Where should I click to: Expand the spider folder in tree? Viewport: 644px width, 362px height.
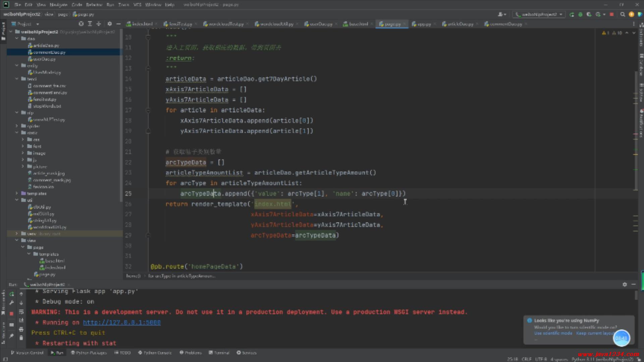17,126
